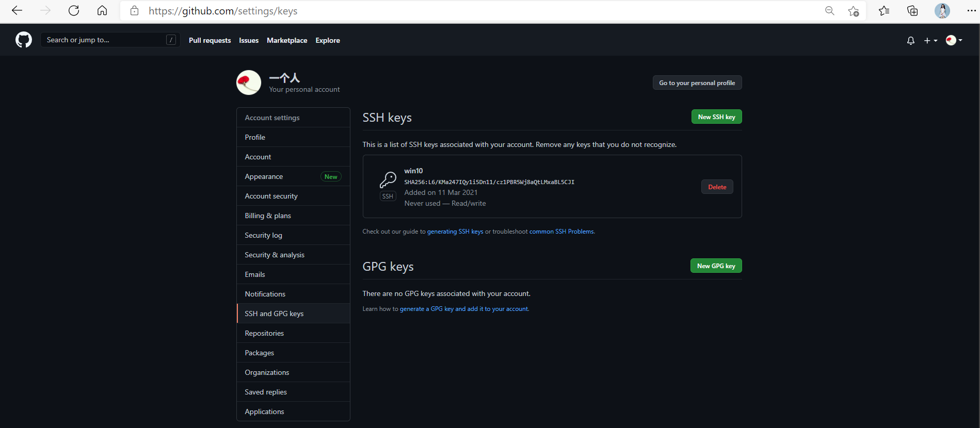The height and width of the screenshot is (428, 980).
Task: Delete the win10 SSH key
Action: coord(717,187)
